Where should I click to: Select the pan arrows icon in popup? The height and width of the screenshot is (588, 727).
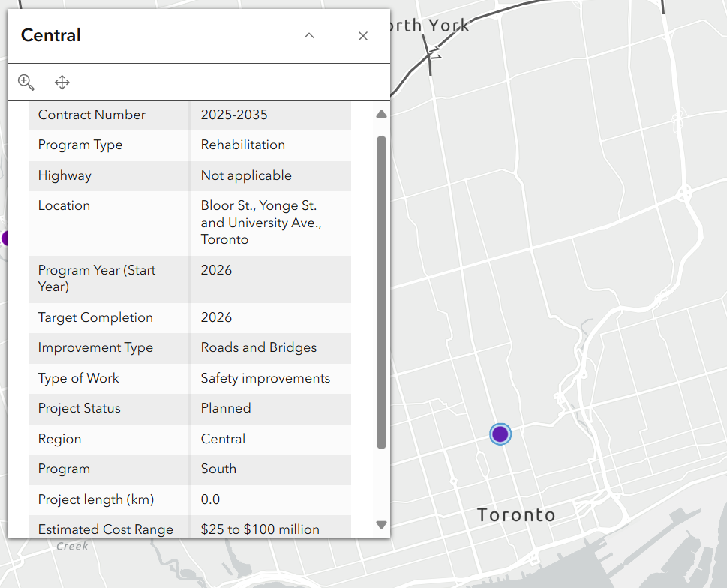[62, 82]
